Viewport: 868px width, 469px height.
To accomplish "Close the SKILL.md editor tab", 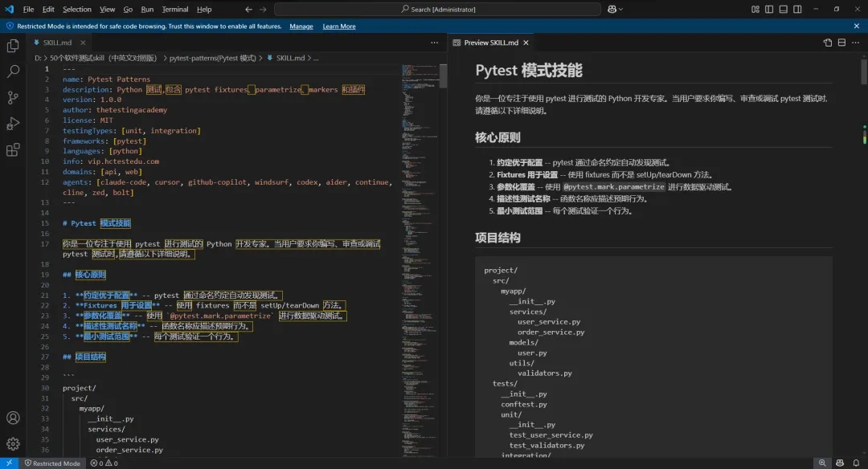I will [83, 43].
